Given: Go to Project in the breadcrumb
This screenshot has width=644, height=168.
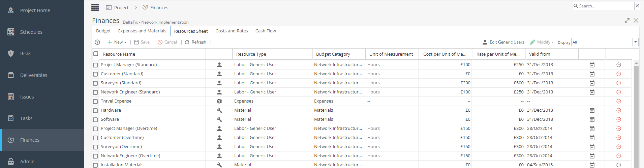Looking at the screenshot, I should pyautogui.click(x=121, y=7).
